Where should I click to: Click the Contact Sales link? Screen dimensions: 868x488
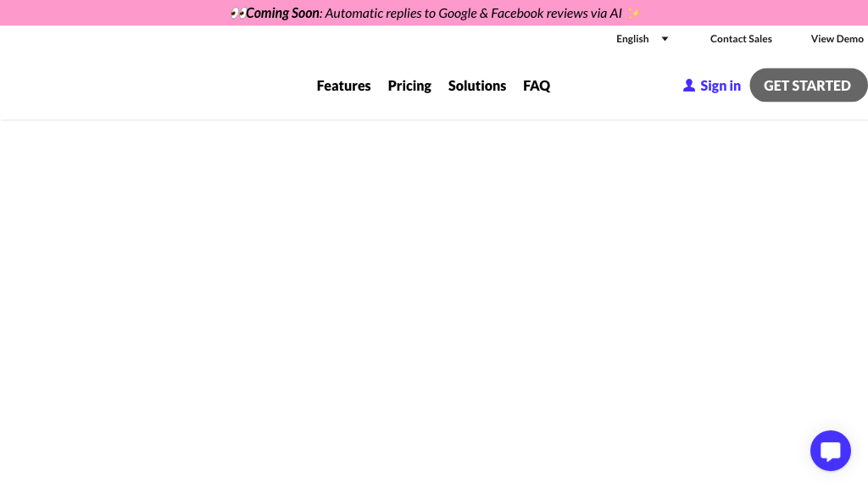click(741, 39)
